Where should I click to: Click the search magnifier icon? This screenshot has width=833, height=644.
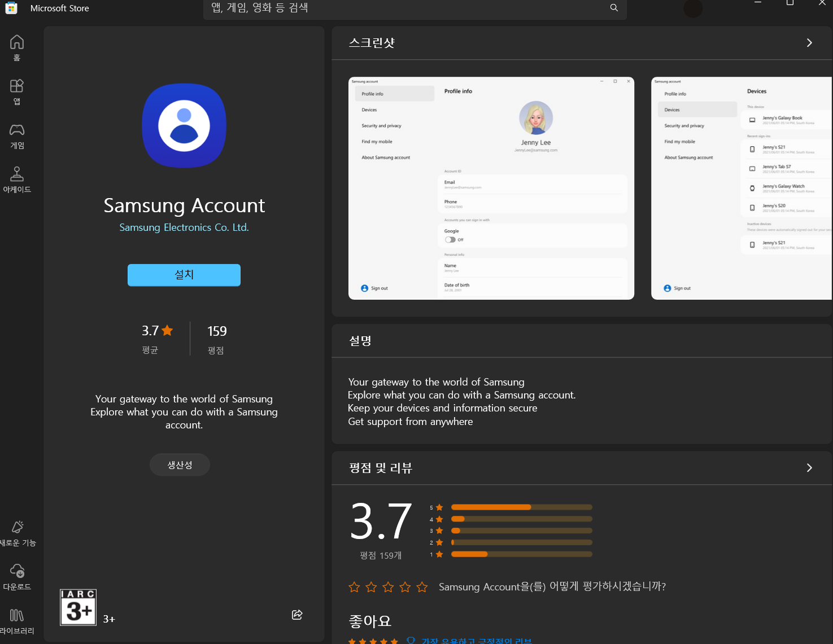tap(614, 8)
